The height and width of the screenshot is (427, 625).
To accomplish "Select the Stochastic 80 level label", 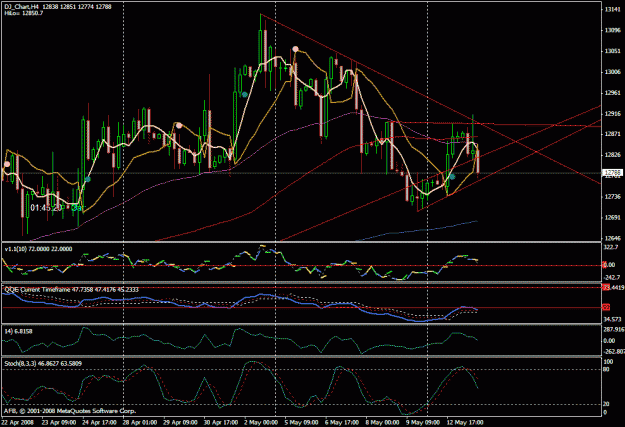I will 606,370.
